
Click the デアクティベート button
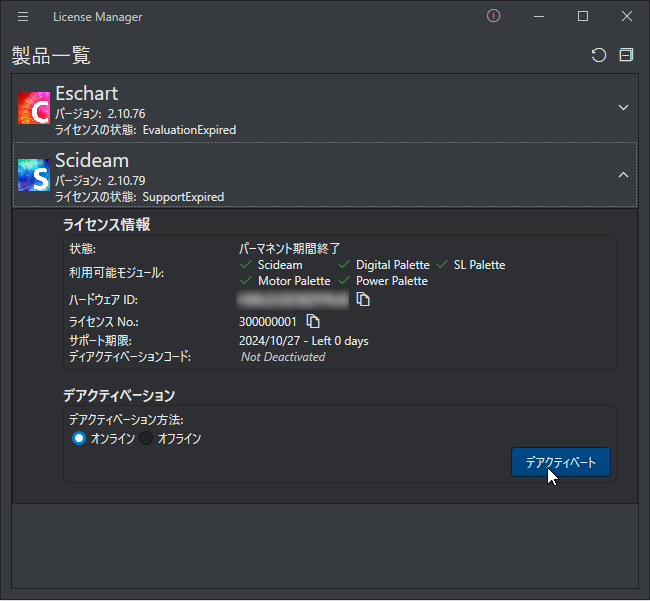click(561, 462)
